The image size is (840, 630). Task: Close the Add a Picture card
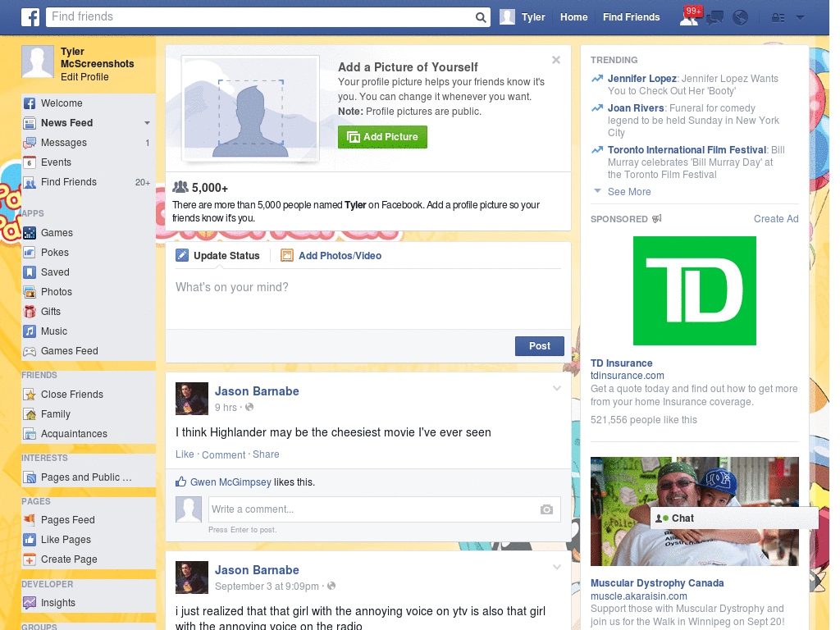click(556, 60)
